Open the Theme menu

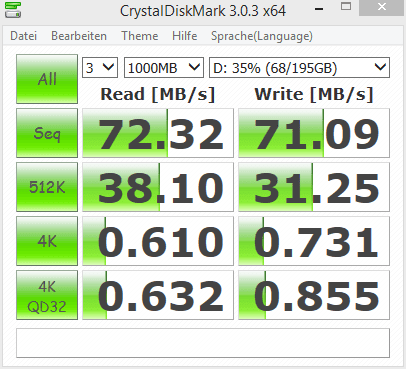[140, 36]
